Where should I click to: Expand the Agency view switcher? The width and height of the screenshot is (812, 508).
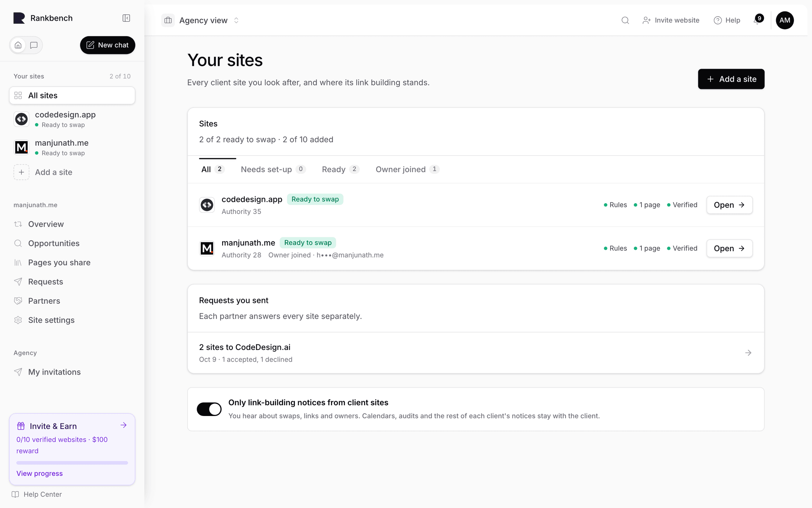(x=236, y=20)
